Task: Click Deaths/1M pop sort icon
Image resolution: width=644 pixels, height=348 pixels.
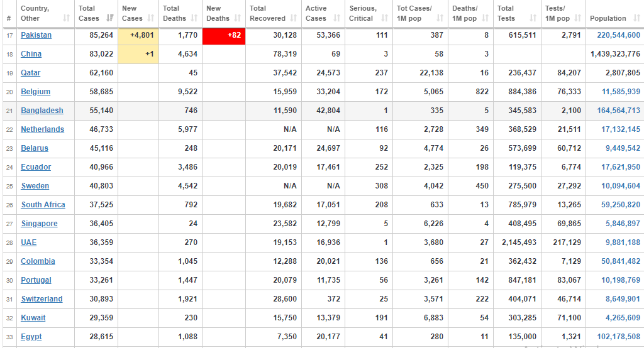Action: point(485,18)
